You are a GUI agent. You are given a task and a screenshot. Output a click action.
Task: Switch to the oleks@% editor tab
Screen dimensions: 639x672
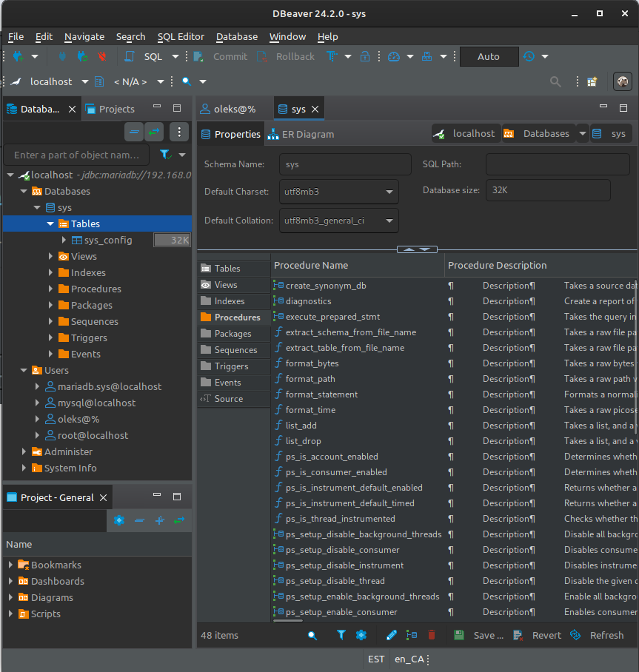click(228, 110)
